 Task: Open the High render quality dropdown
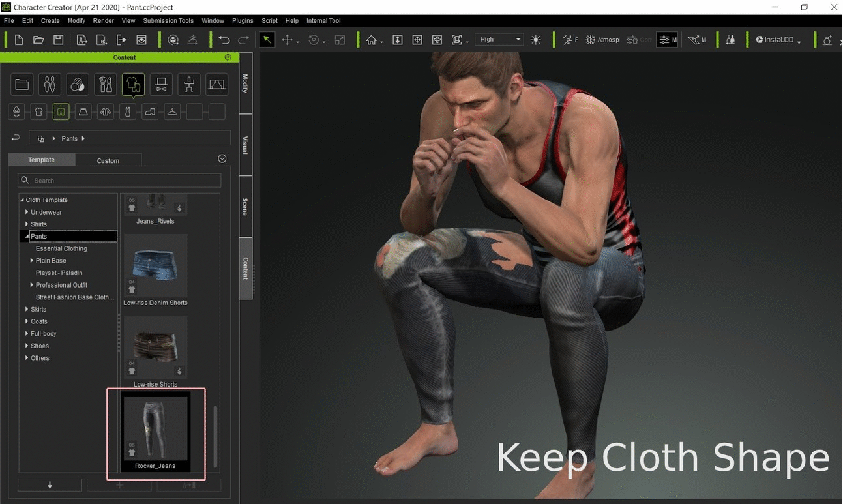499,40
